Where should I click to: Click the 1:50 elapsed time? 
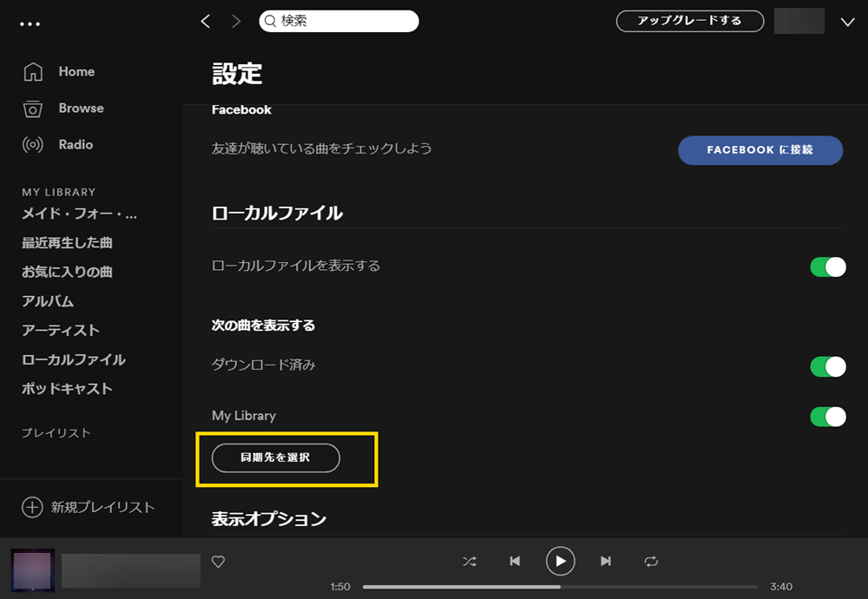pos(340,586)
